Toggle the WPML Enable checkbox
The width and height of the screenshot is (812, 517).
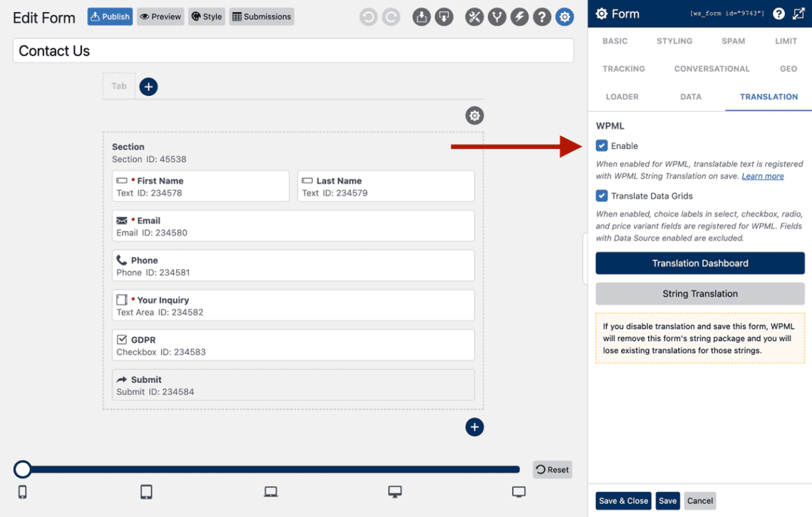(x=602, y=145)
